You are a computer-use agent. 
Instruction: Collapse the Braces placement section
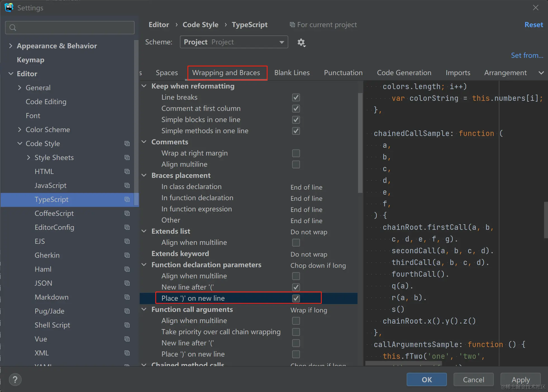pos(144,175)
